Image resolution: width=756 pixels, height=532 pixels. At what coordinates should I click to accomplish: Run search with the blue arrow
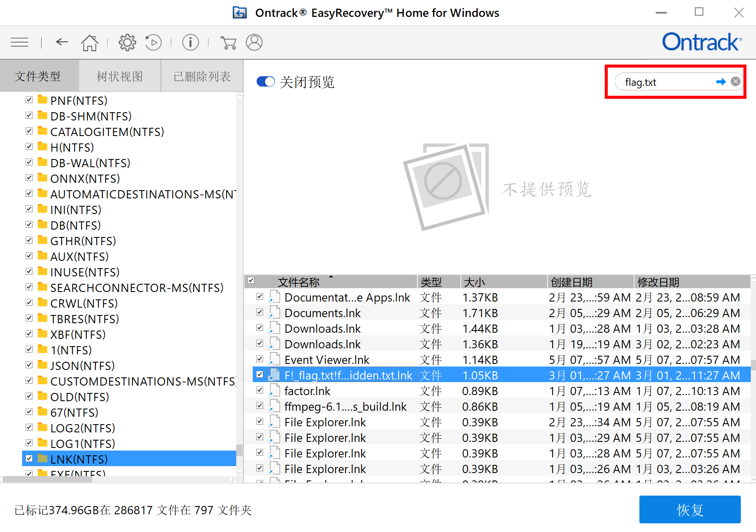[720, 81]
